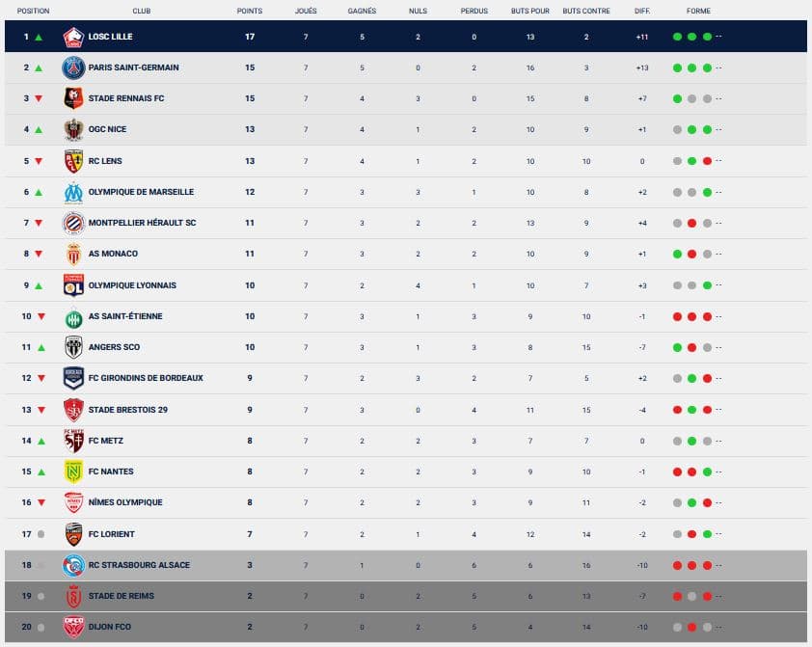Sort table by the GAGNÉS column header
Viewport: 812px width, 647px height.
click(362, 11)
